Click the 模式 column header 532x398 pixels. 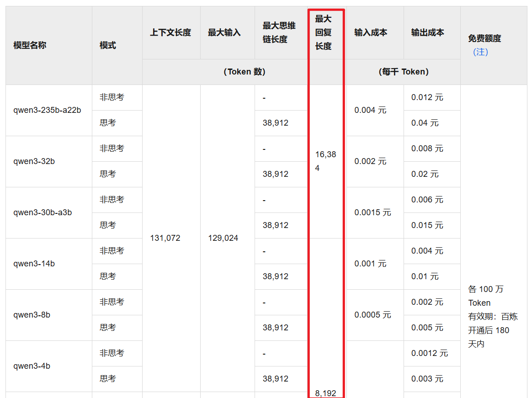click(107, 45)
